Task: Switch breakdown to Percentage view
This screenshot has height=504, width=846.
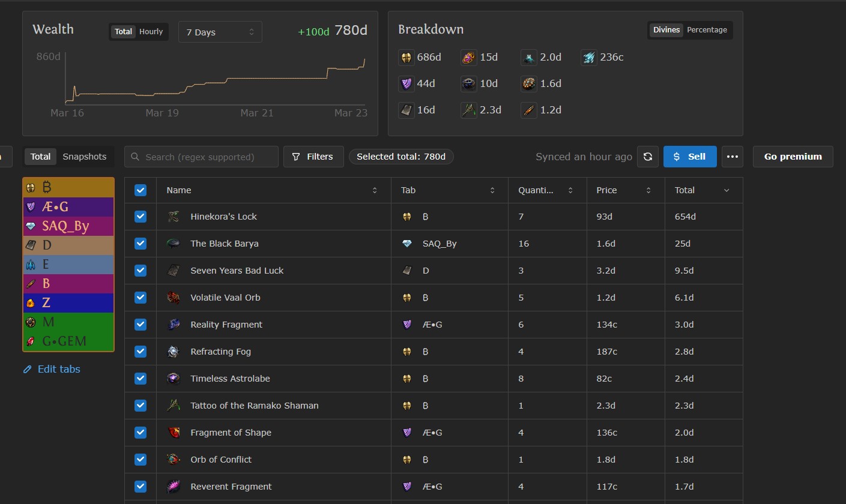Action: click(707, 30)
